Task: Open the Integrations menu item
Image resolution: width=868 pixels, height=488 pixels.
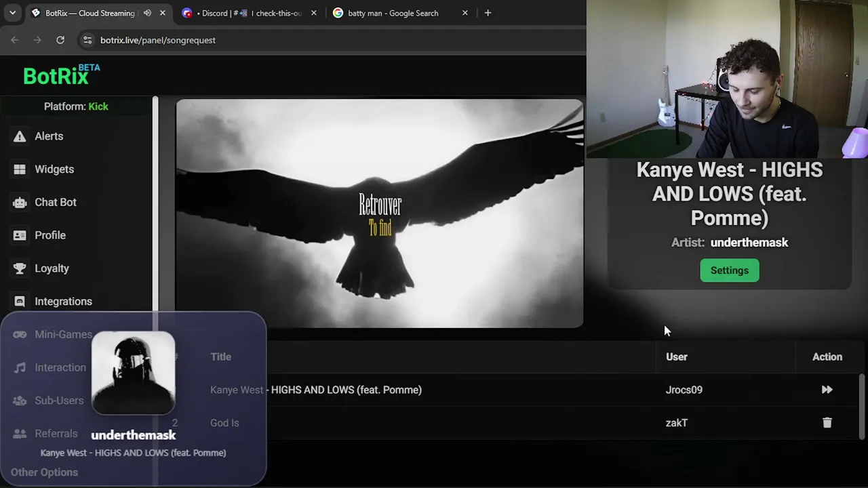Action: tap(63, 302)
